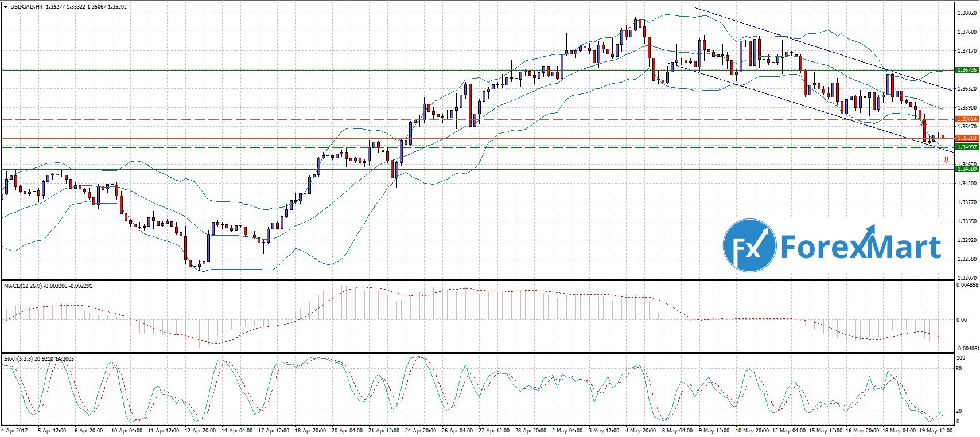980x437 pixels.
Task: Click price scale value 1.33350
Action: [x=967, y=221]
